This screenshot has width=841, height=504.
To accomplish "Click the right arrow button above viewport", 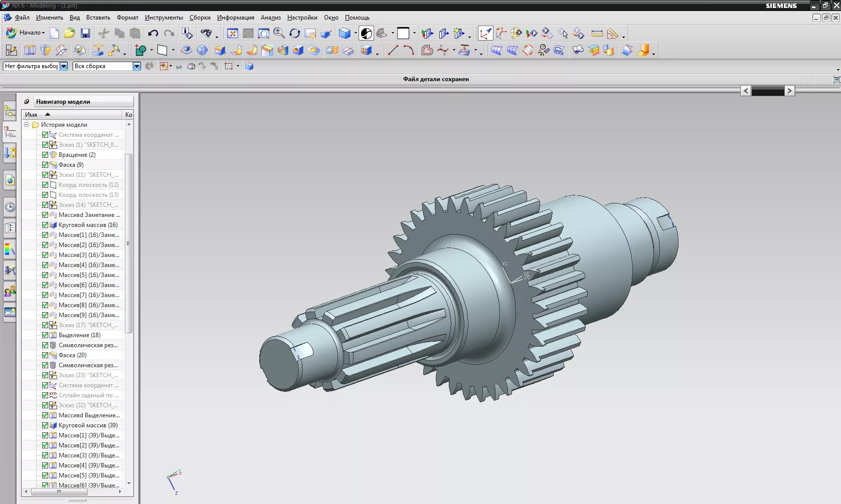I will [x=789, y=91].
